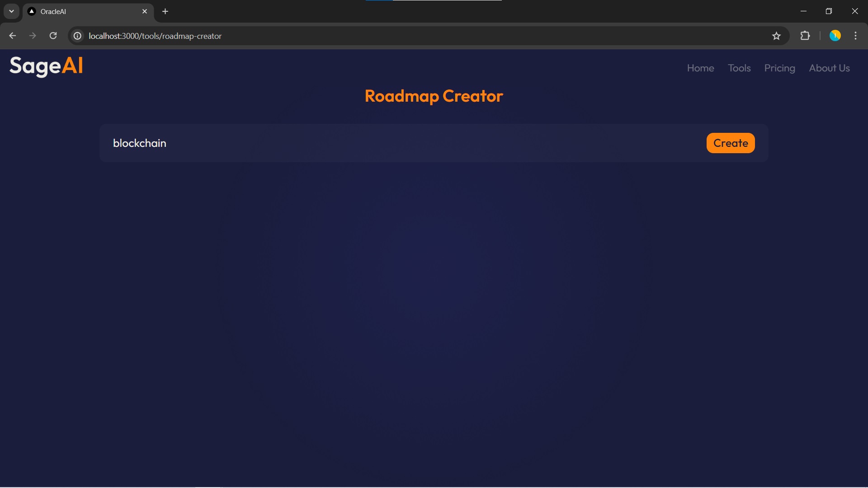The height and width of the screenshot is (488, 868).
Task: Expand the tab search dropdown arrow
Action: coord(11,11)
